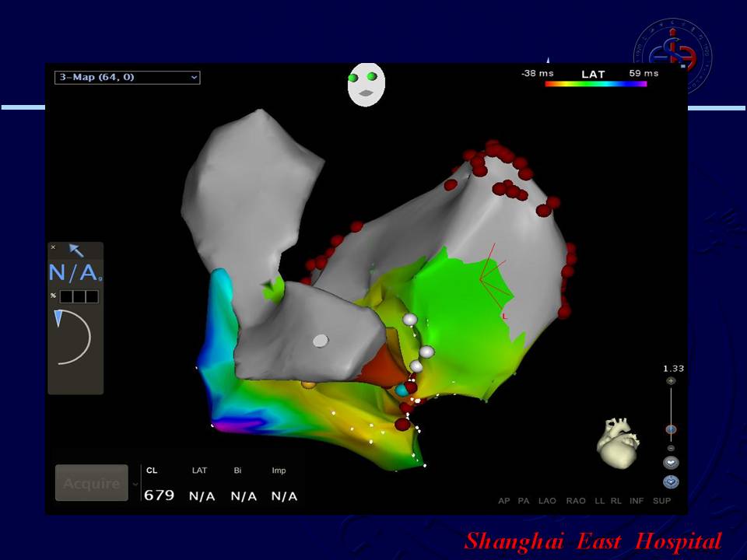This screenshot has width=747, height=560.
Task: Click the zoom slider handle
Action: (x=671, y=429)
